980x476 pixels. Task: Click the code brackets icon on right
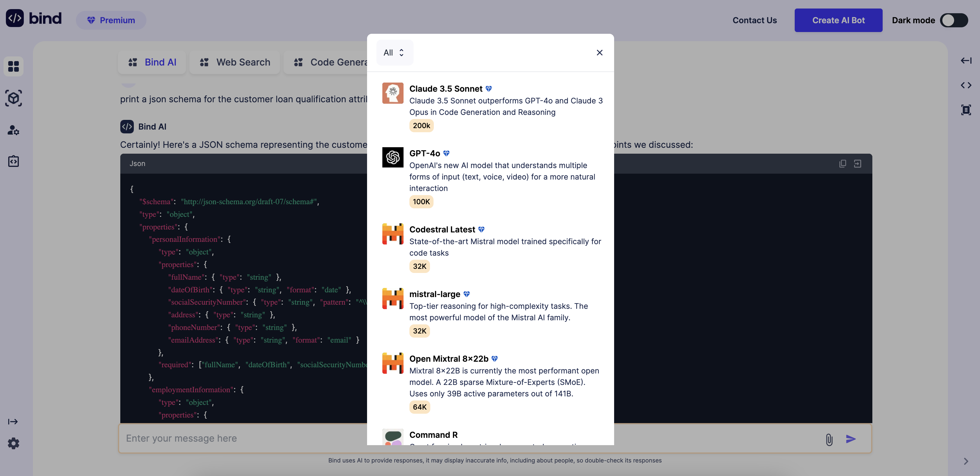966,85
